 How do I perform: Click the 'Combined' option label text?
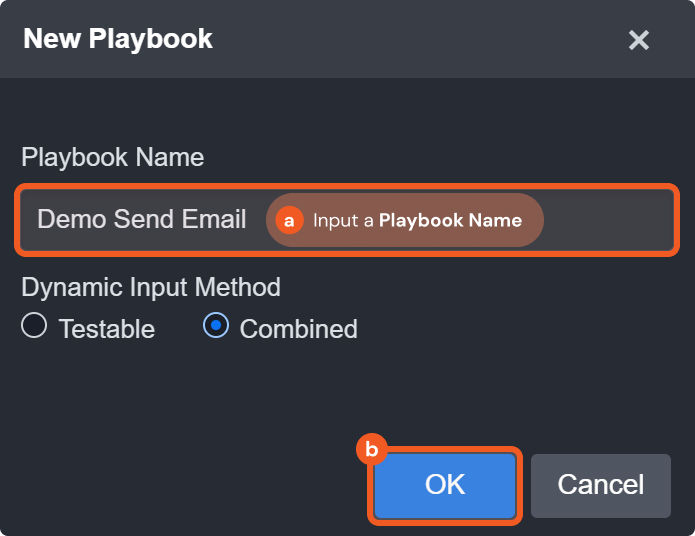coord(298,329)
